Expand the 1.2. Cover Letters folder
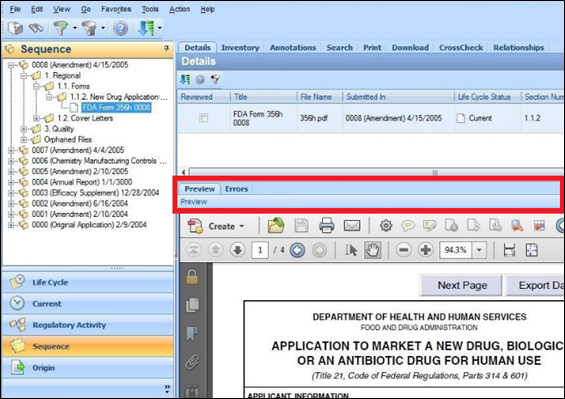Viewport: 565px width, 399px height. pos(36,118)
